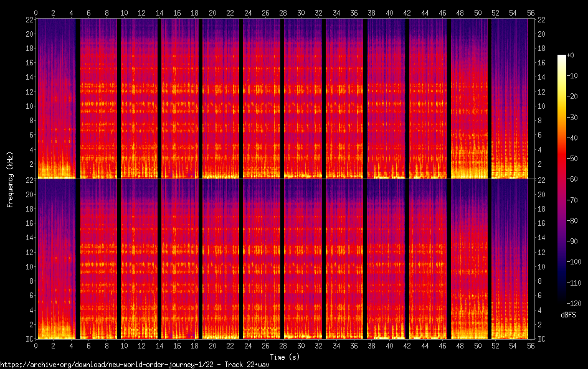
Task: Click the "Frequency (kHz)" vertical axis label
Action: pos(10,179)
